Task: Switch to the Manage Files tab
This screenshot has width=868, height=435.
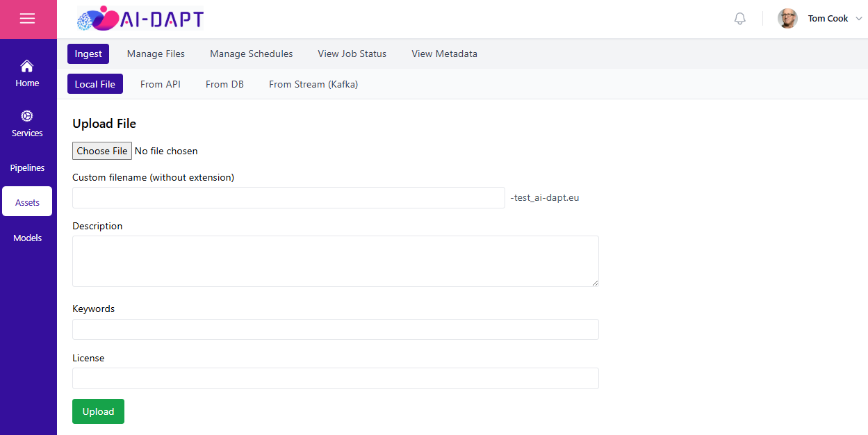Action: [x=156, y=54]
